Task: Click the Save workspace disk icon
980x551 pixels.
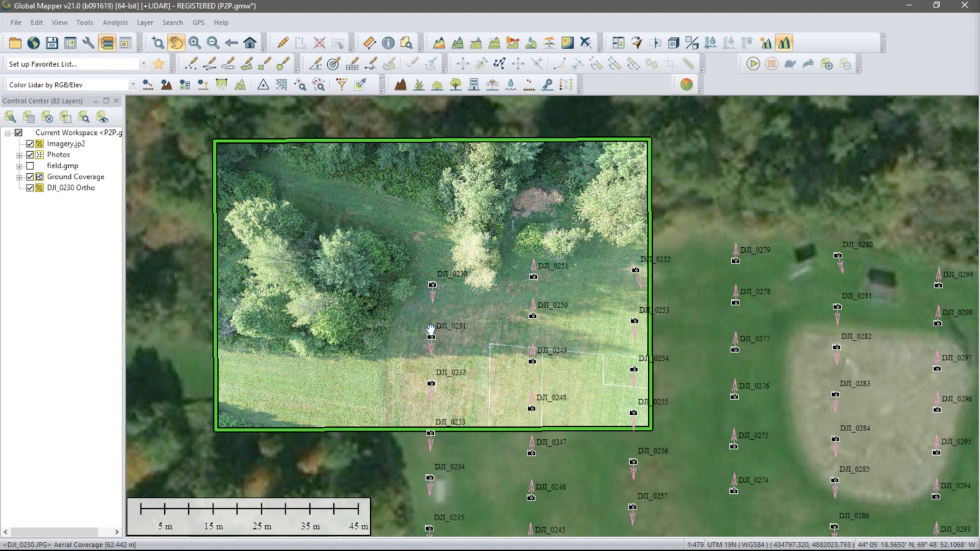Action: (52, 42)
